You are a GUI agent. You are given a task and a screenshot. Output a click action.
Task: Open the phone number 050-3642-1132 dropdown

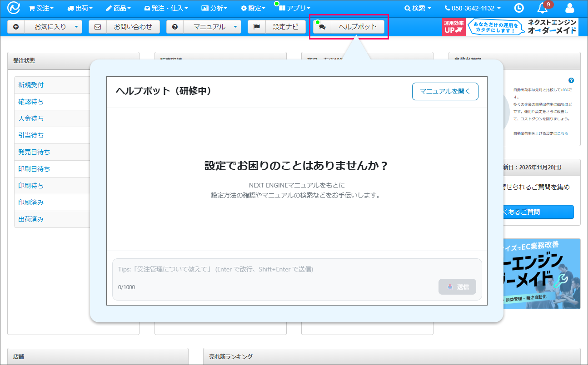[473, 8]
